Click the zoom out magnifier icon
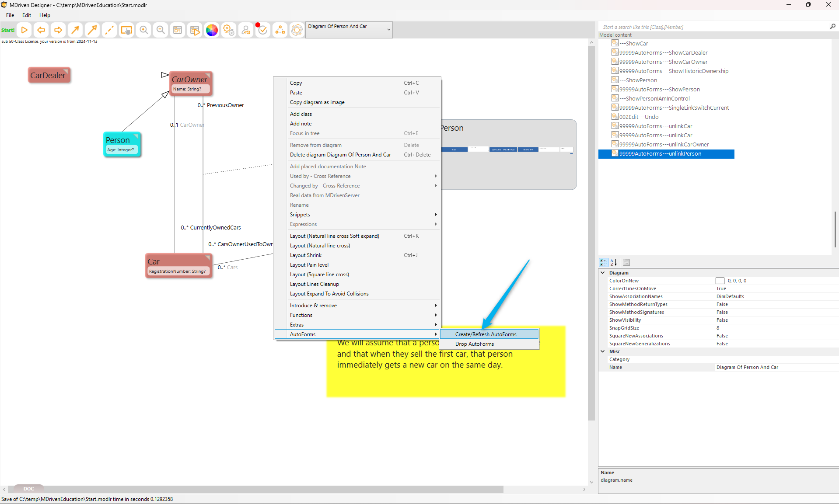The width and height of the screenshot is (839, 504). [x=161, y=30]
